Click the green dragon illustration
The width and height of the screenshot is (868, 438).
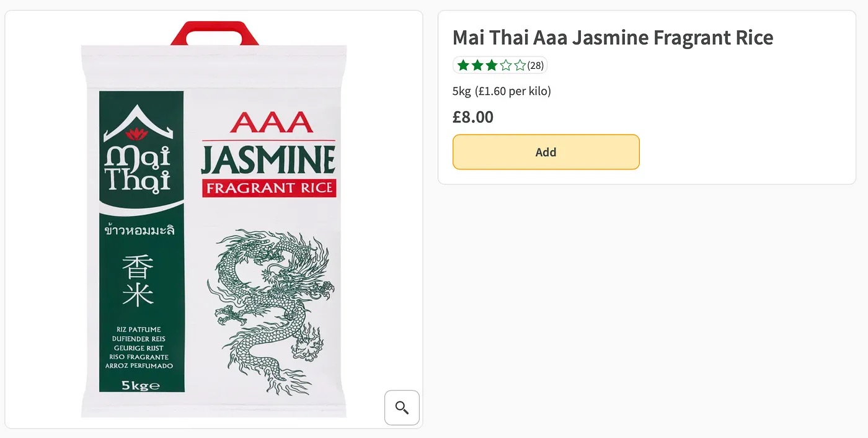point(272,304)
